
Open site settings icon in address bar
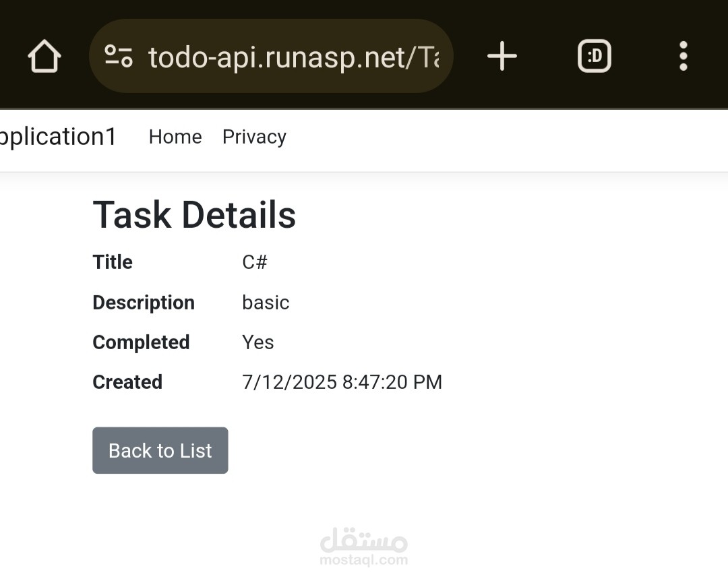[119, 56]
